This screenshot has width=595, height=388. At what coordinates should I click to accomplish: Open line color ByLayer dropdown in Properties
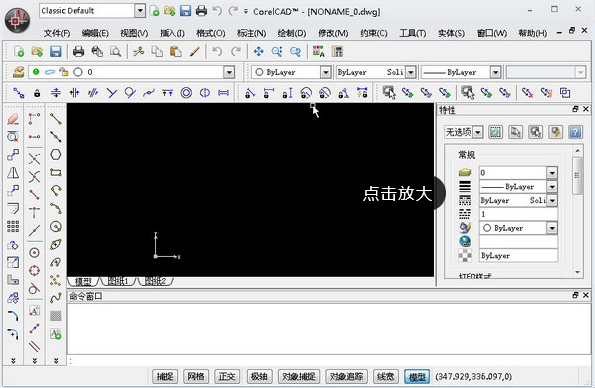point(552,228)
